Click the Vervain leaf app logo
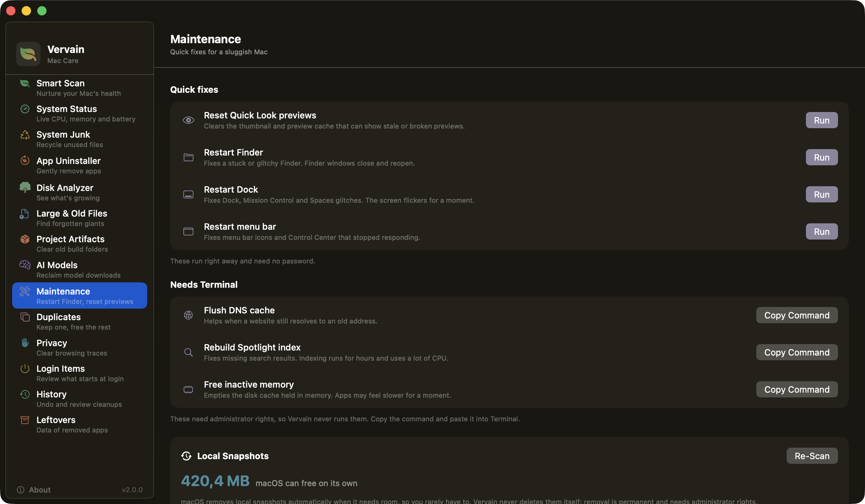Image resolution: width=865 pixels, height=504 pixels. point(28,54)
